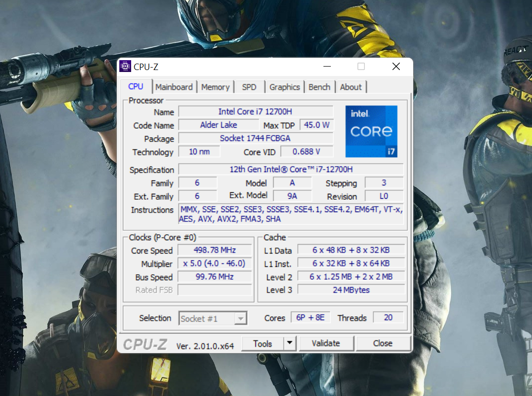This screenshot has width=532, height=396.
Task: Click the Tools button
Action: (262, 343)
